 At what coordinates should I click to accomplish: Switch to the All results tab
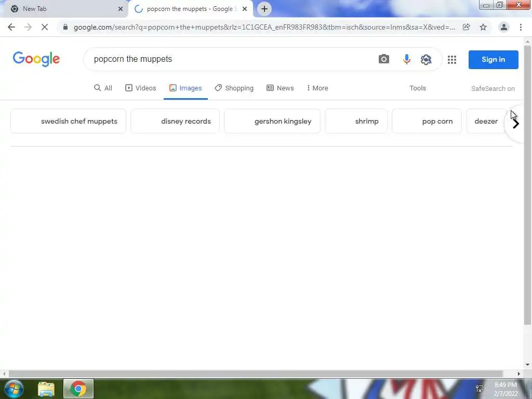pyautogui.click(x=103, y=88)
